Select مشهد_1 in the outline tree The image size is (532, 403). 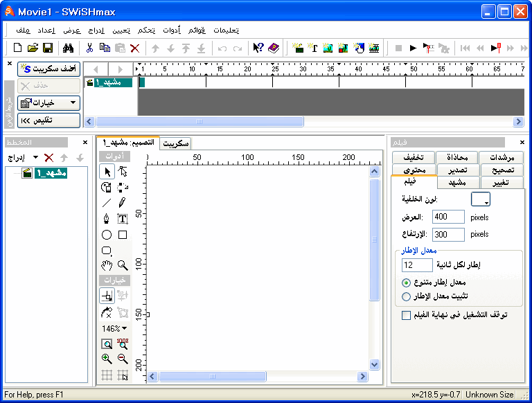51,173
